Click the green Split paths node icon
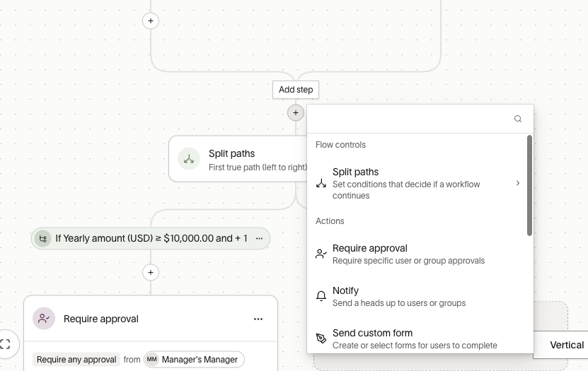This screenshot has height=371, width=588. (189, 159)
